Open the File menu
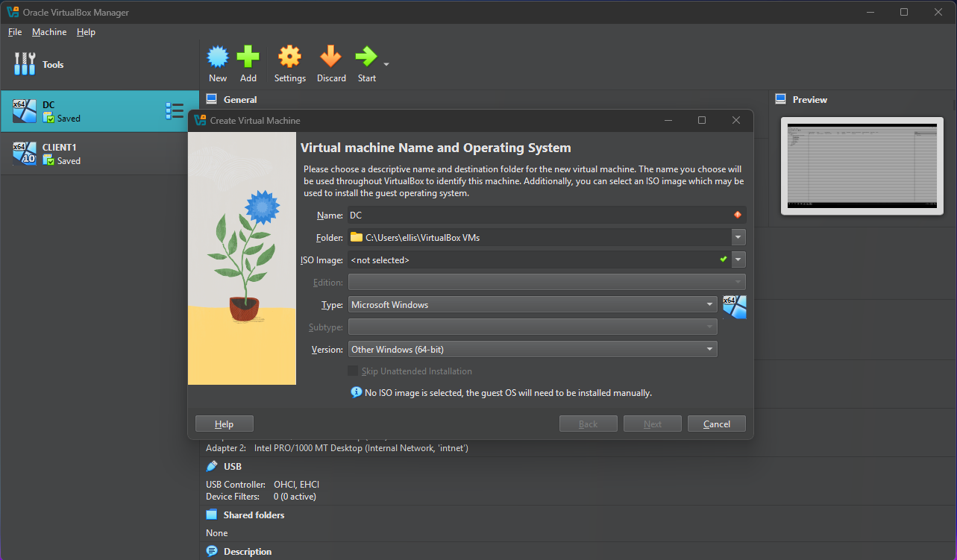Viewport: 957px width, 560px height. point(15,32)
